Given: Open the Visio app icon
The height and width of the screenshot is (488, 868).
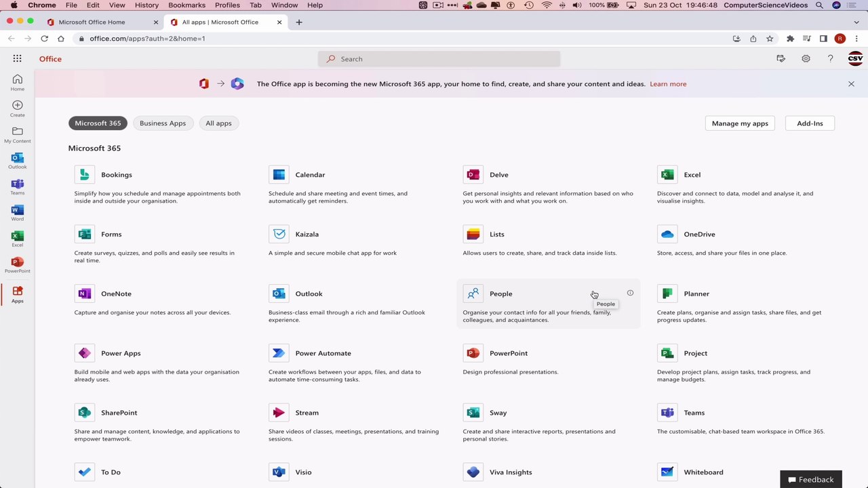Looking at the screenshot, I should [x=279, y=472].
